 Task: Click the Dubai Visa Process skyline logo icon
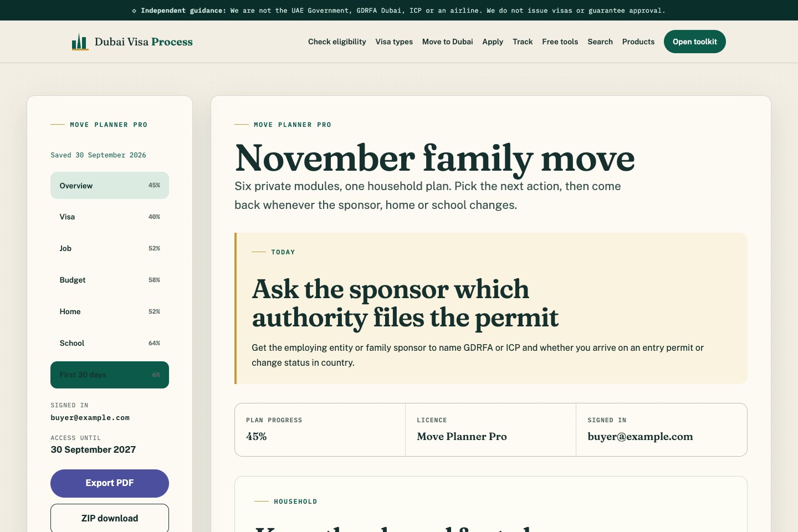(x=80, y=42)
